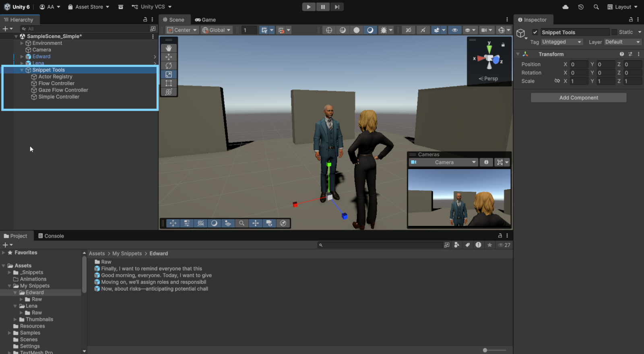Collapse the Transform component

tap(518, 54)
